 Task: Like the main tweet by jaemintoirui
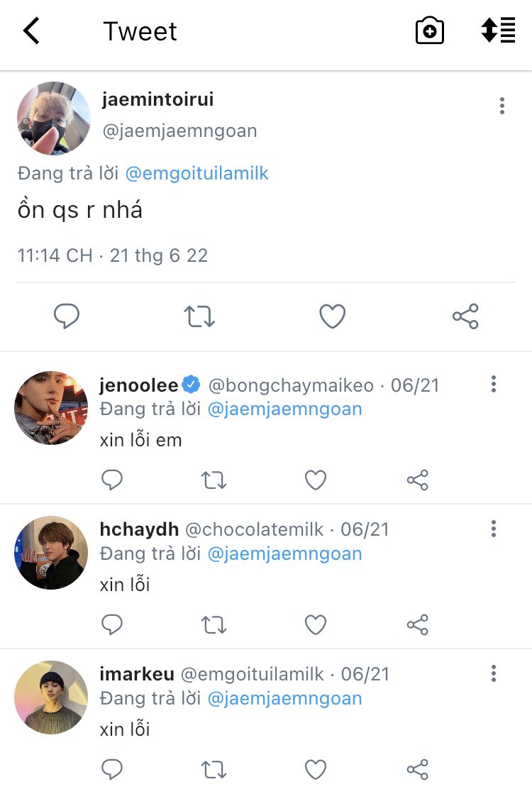[x=332, y=316]
